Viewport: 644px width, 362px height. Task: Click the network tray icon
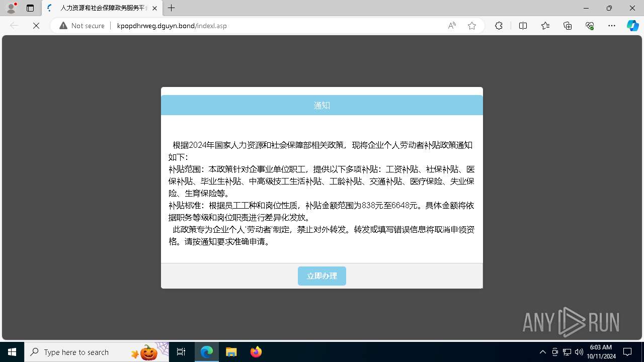point(567,352)
